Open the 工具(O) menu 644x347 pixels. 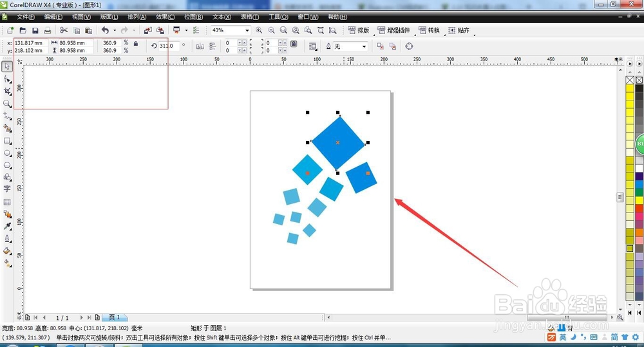click(278, 17)
